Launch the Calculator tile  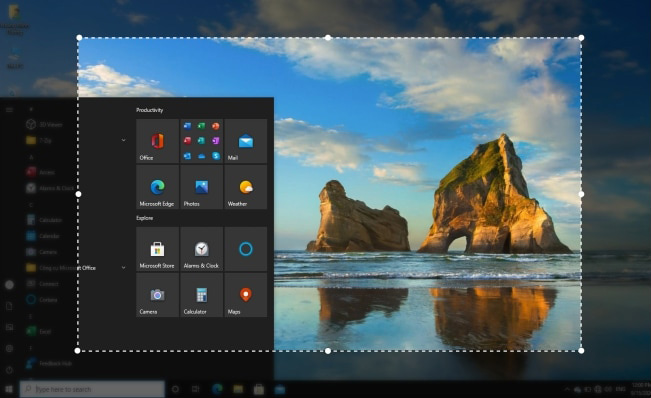[x=201, y=295]
